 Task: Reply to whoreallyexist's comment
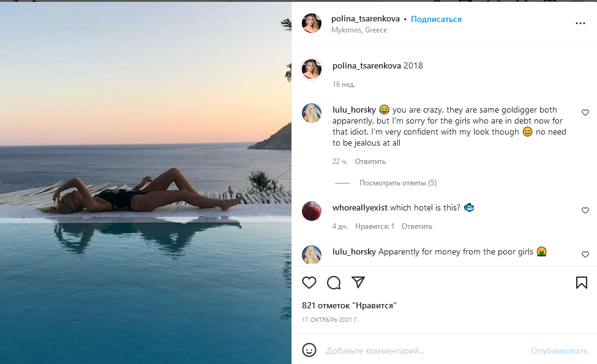417,226
